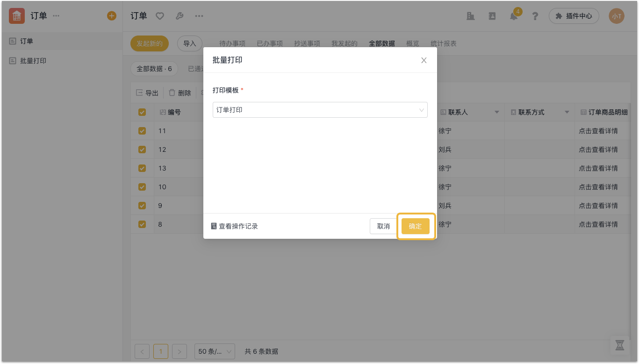
Task: Click contact 徐宁 in row 13
Action: tap(445, 168)
